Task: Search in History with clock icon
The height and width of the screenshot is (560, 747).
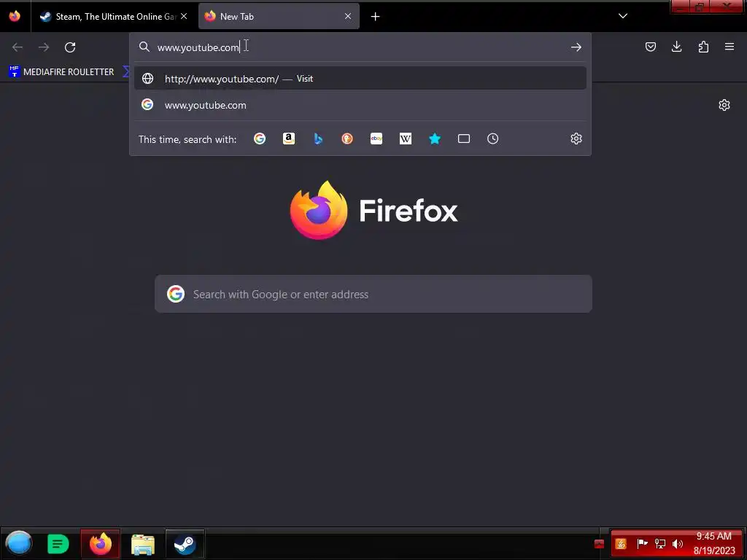Action: 492,139
